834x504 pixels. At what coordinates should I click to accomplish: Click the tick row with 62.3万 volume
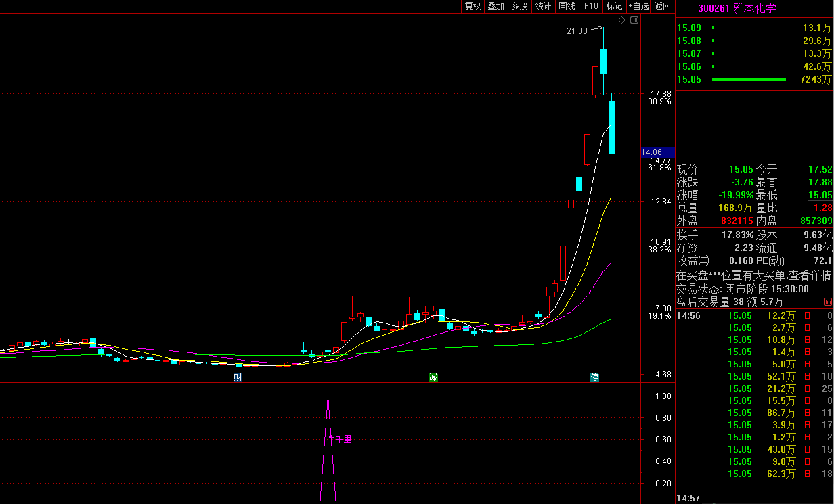(x=755, y=474)
